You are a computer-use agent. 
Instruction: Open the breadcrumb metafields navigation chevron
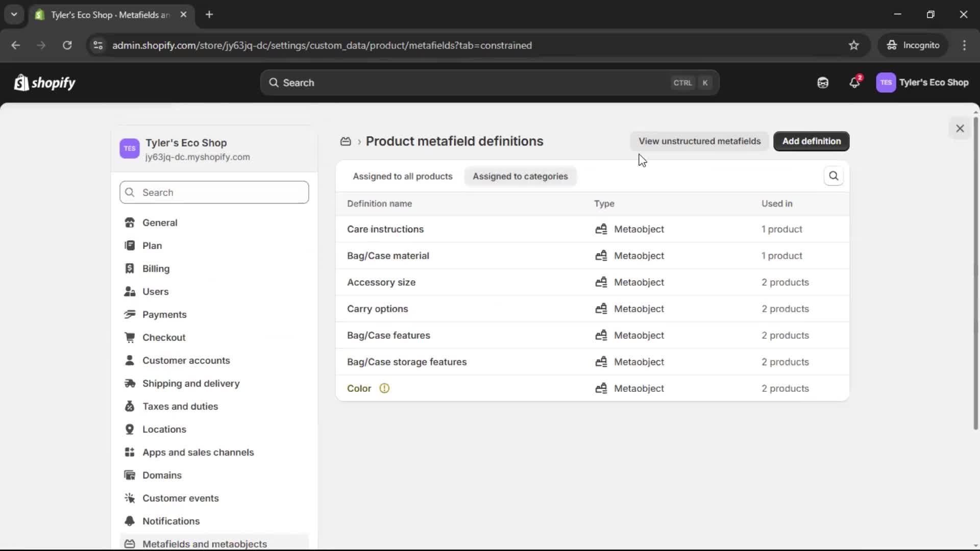[359, 142]
